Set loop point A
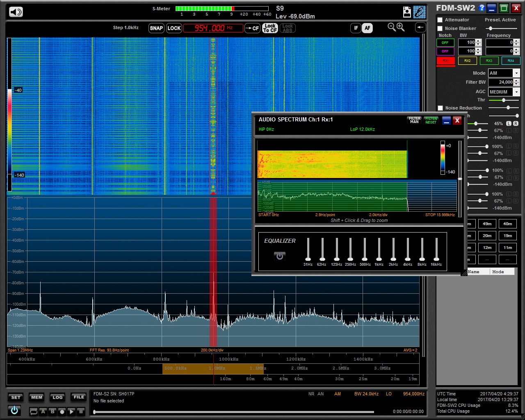This screenshot has height=420, width=525. (x=43, y=411)
